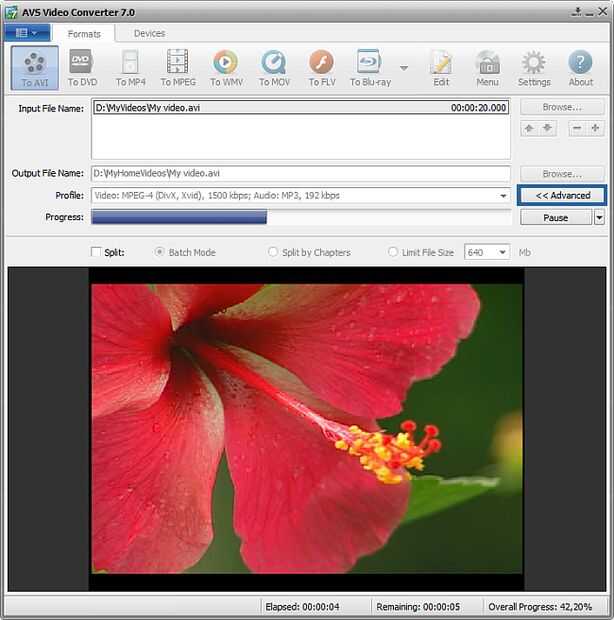Select the To AVI format button
Screen dimensions: 614x620
tap(35, 68)
